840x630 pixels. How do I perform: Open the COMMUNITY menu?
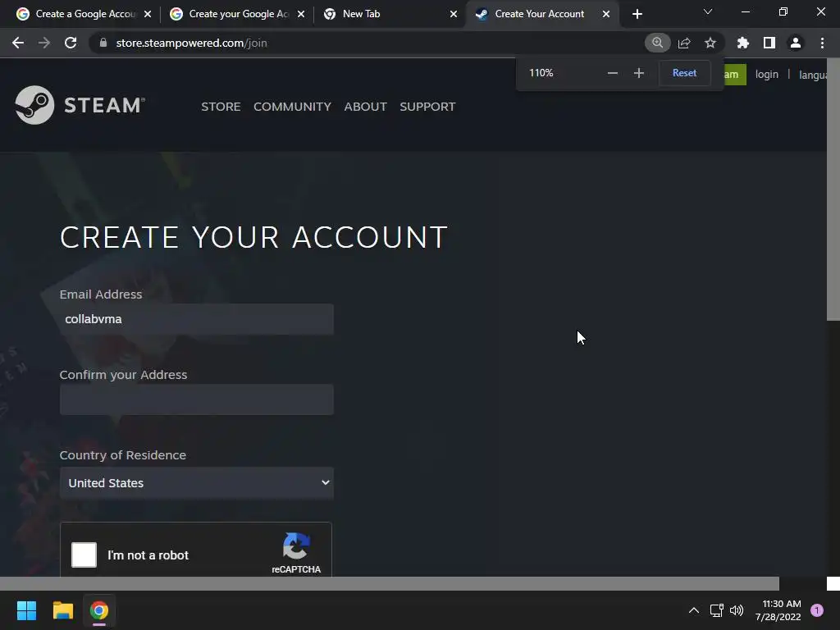pos(292,107)
